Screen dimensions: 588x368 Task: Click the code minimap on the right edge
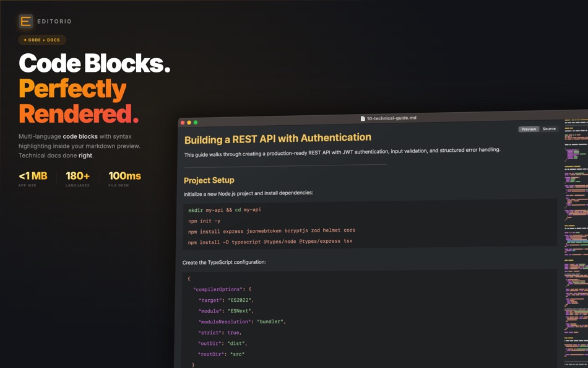coord(576,243)
